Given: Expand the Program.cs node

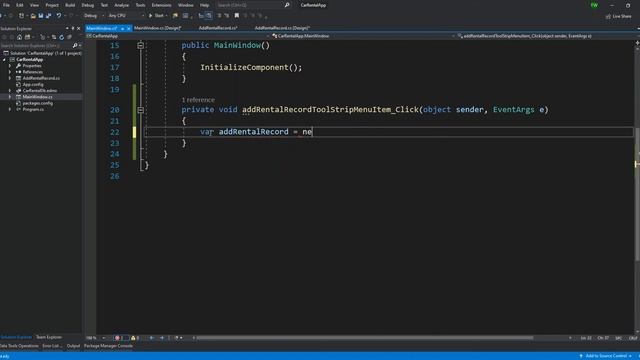Looking at the screenshot, I should tap(10, 109).
